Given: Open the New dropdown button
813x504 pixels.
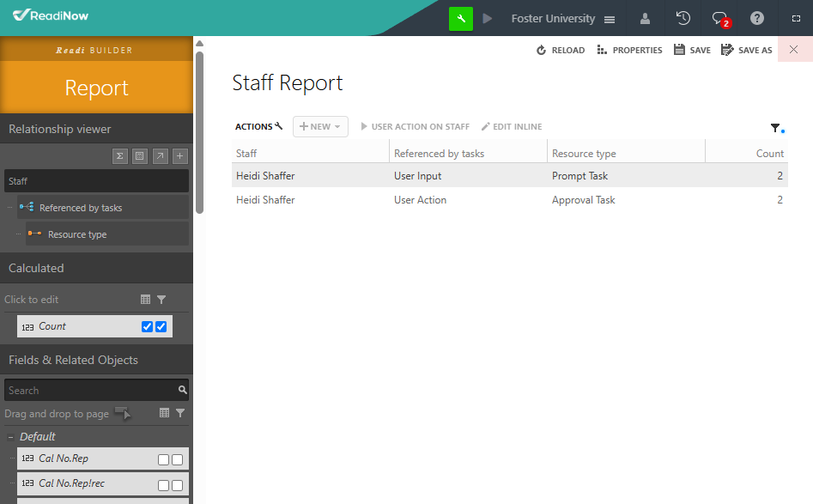Looking at the screenshot, I should click(320, 126).
